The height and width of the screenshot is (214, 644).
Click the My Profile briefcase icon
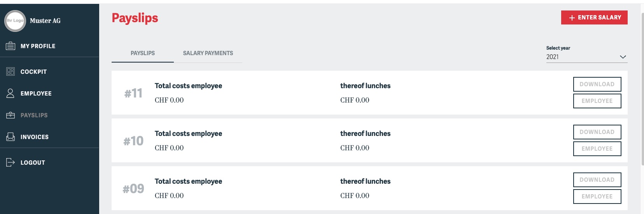click(x=10, y=46)
